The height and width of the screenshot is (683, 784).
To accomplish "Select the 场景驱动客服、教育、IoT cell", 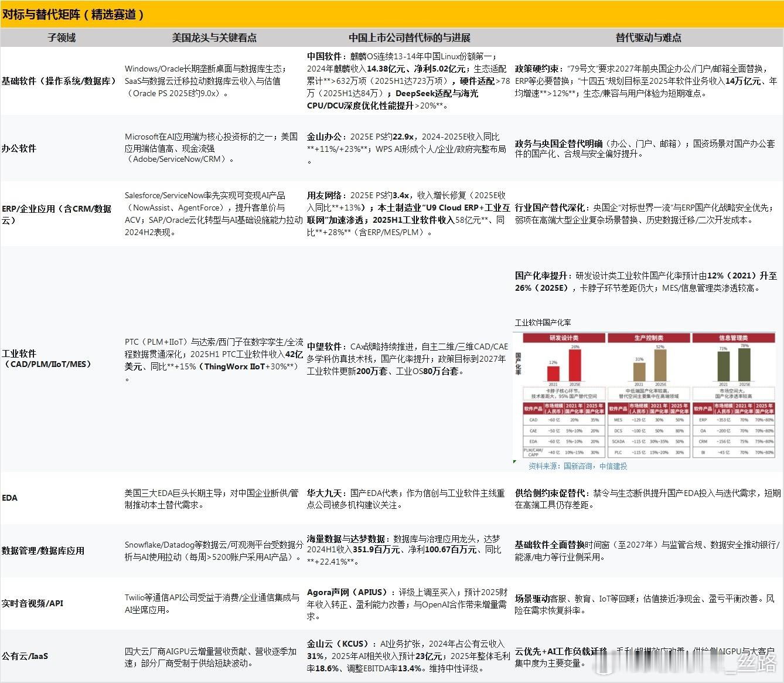I will [645, 604].
